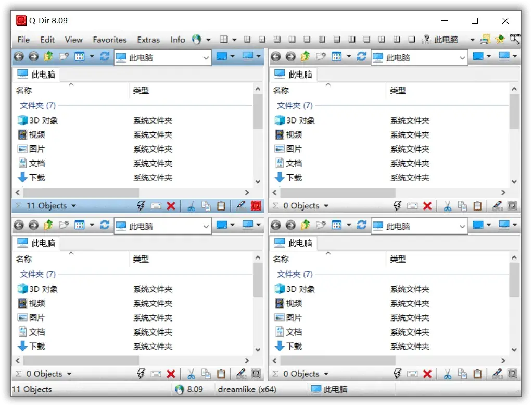Click horizontal scrollbar in top-right pane

(x=338, y=193)
